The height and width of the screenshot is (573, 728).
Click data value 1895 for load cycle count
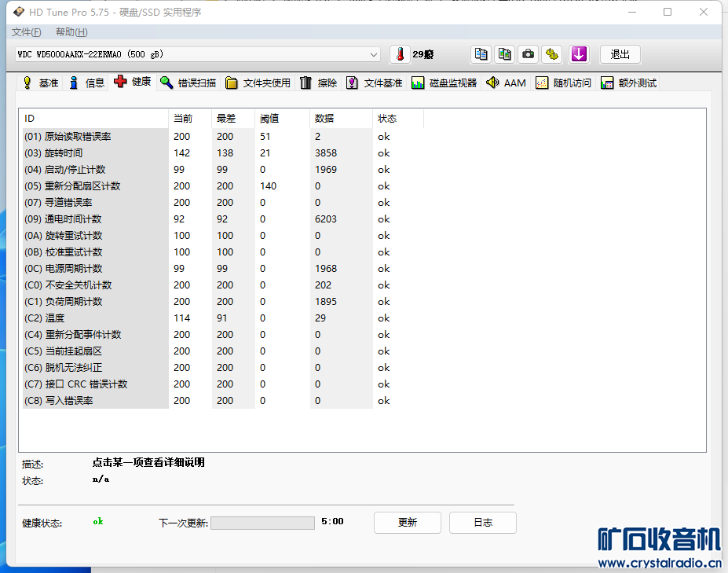pyautogui.click(x=325, y=302)
